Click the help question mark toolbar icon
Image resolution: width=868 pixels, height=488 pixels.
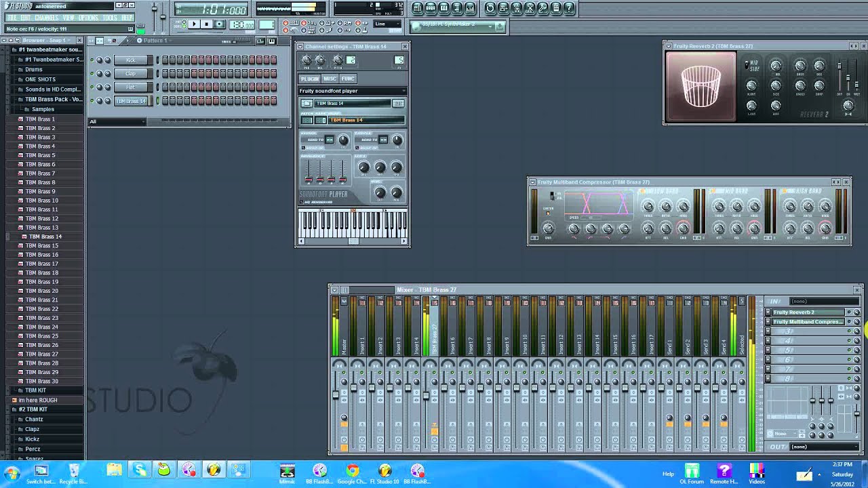click(569, 8)
